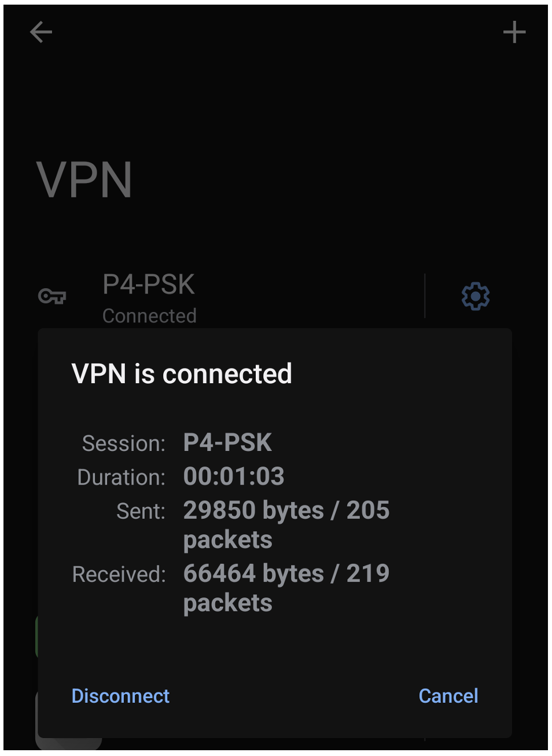552x756 pixels.
Task: Tap the VPN is connected dialog heading
Action: click(182, 373)
